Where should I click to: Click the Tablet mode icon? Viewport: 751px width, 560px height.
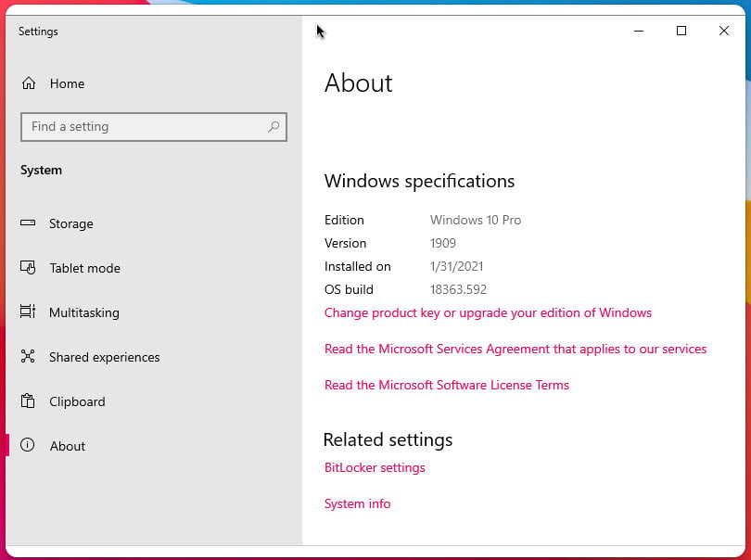tap(28, 267)
